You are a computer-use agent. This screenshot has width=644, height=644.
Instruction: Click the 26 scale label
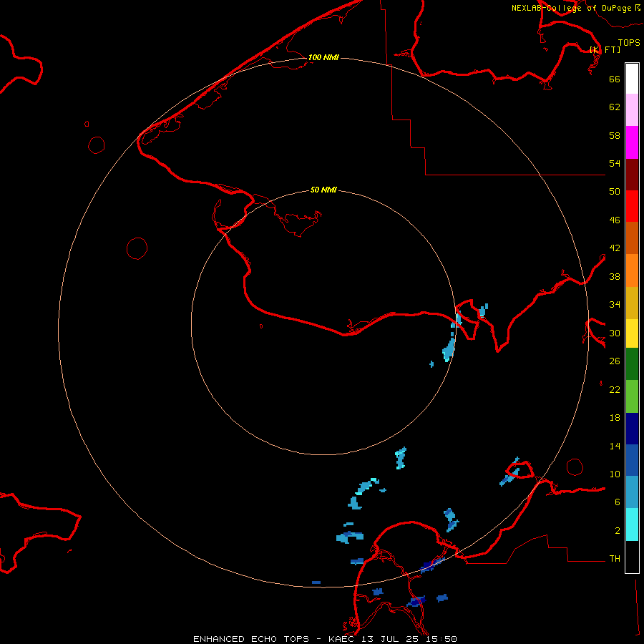pos(615,361)
